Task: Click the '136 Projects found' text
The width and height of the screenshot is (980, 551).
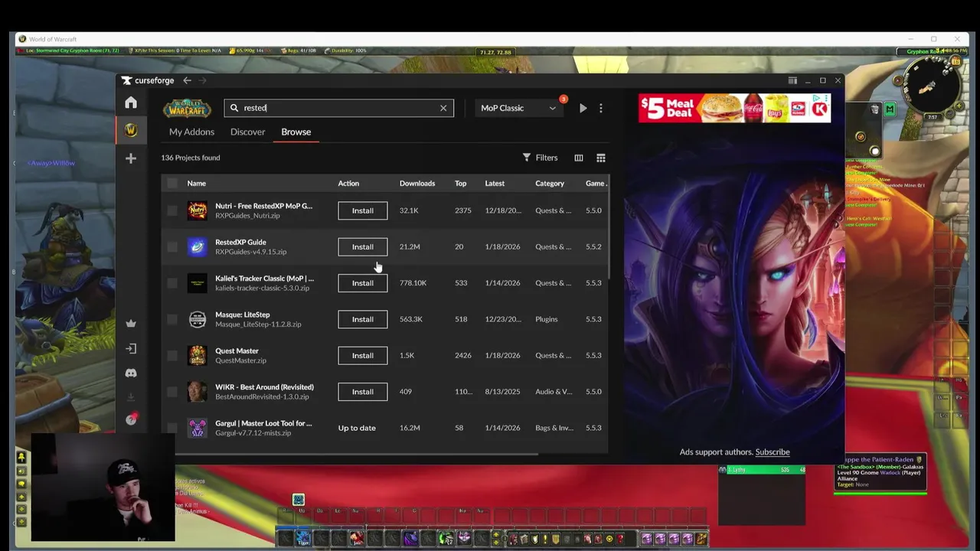Action: 191,158
